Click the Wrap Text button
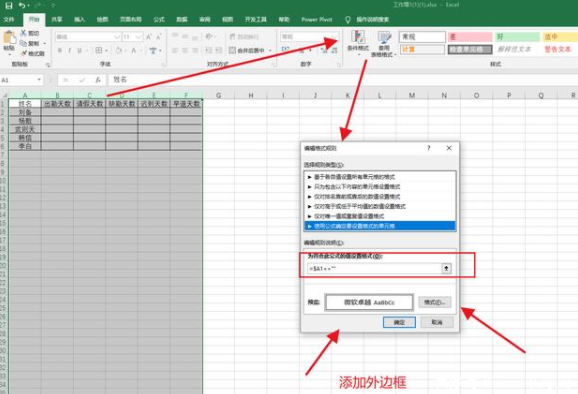 (x=244, y=36)
